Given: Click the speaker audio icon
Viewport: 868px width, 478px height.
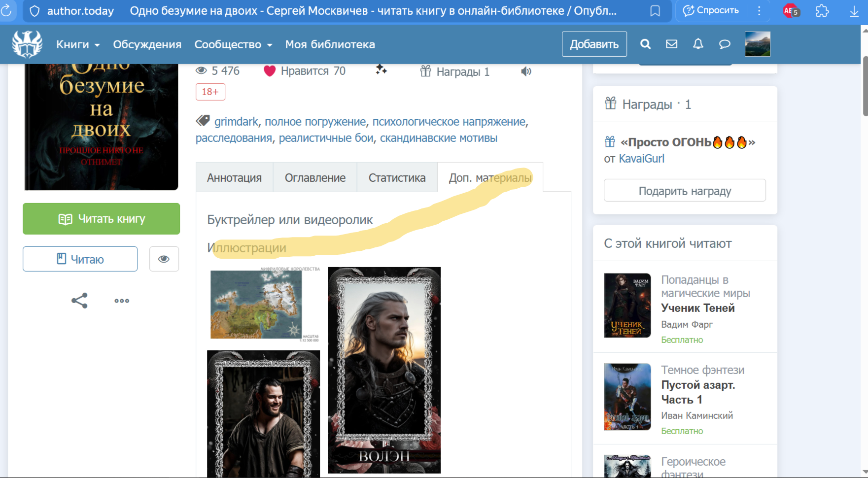Looking at the screenshot, I should [x=526, y=71].
